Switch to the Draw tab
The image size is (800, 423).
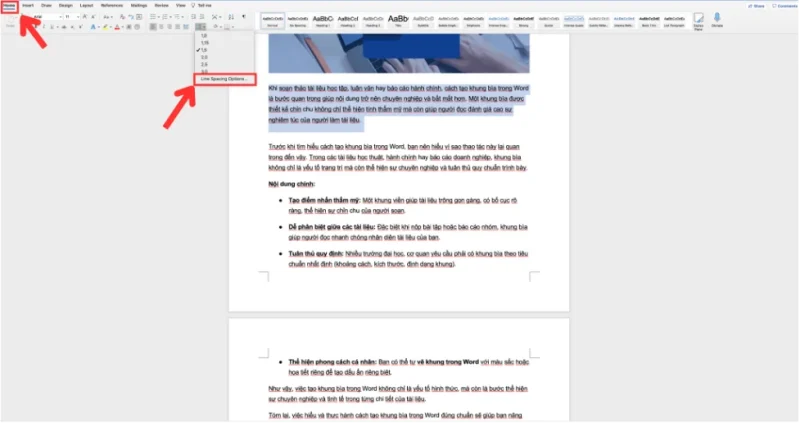tap(46, 5)
